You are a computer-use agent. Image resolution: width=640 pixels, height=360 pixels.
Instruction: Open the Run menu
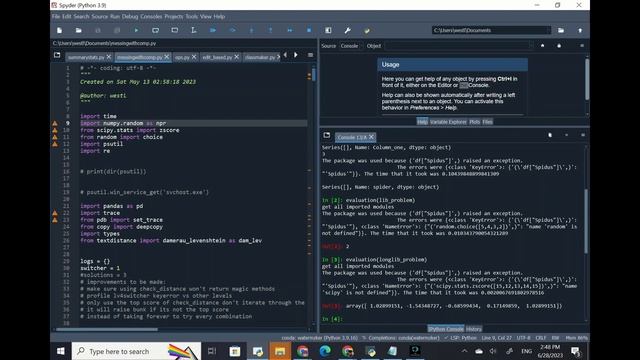tap(115, 17)
